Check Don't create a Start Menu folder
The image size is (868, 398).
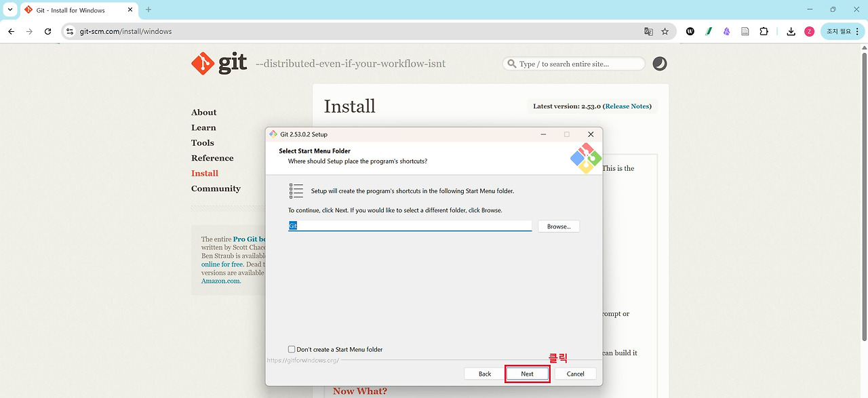(292, 349)
